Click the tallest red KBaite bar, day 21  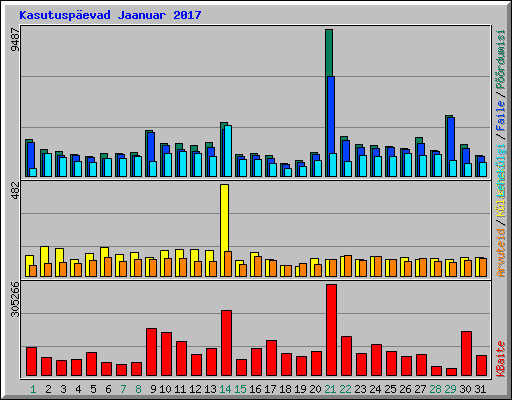click(331, 330)
